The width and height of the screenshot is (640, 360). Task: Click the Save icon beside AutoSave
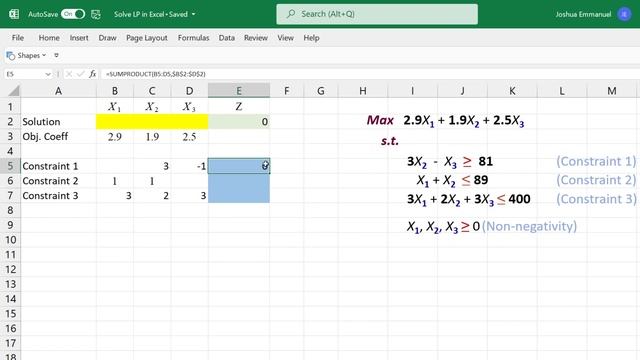pos(96,14)
